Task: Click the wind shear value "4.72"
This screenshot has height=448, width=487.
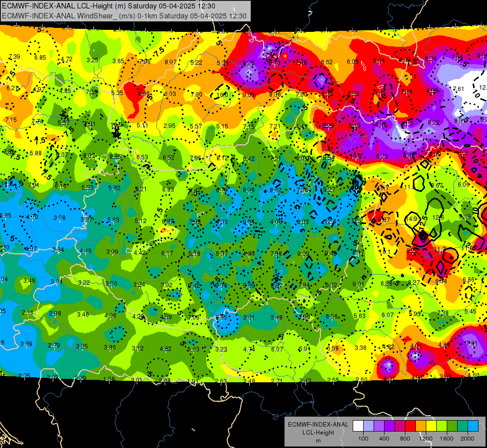Action: [x=67, y=59]
